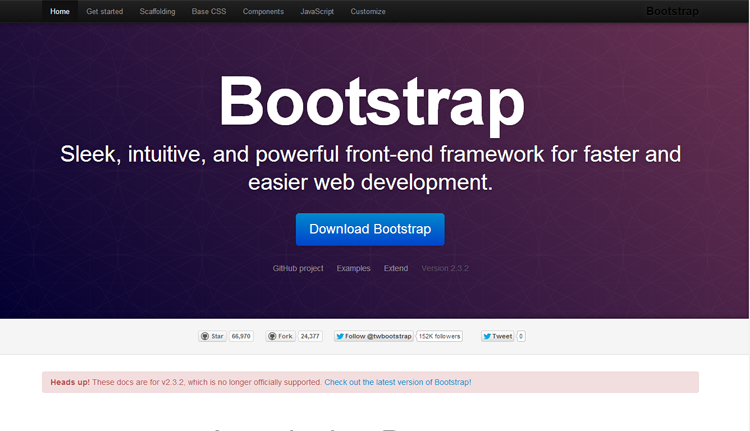Click the Tweet button

point(497,336)
